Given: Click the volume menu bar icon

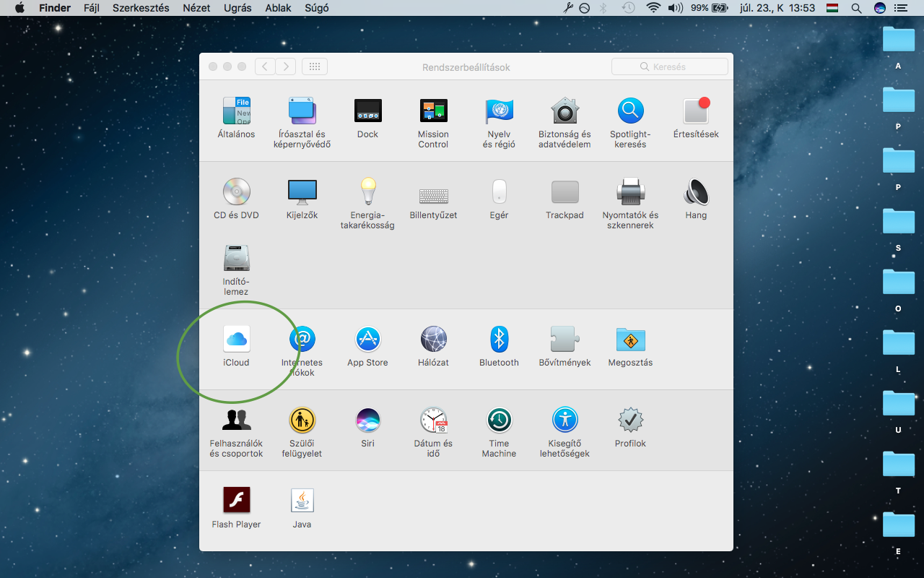Looking at the screenshot, I should [676, 8].
